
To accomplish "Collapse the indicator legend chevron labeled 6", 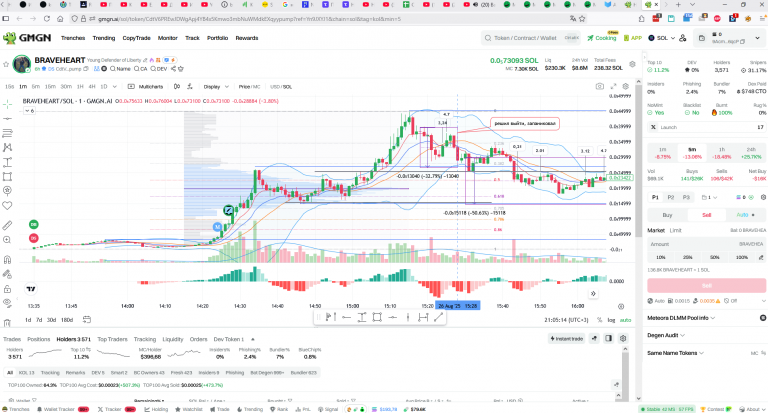I will coord(29,111).
